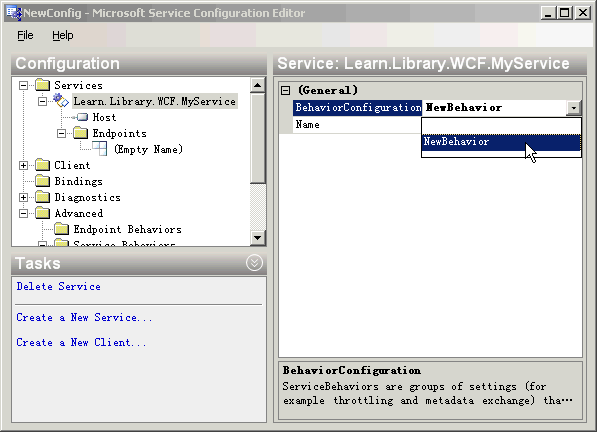This screenshot has height=432, width=597.
Task: Open the File menu
Action: (25, 35)
